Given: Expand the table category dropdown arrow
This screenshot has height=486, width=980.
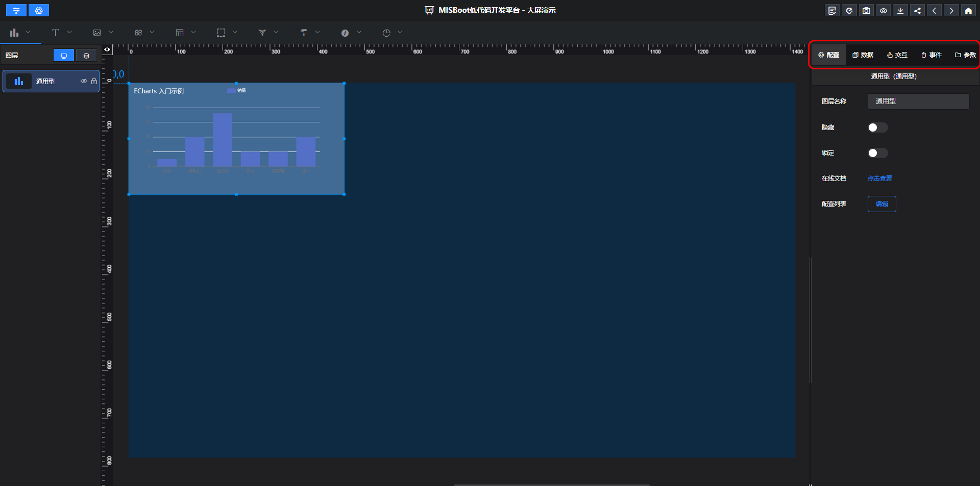Looking at the screenshot, I should coord(193,32).
